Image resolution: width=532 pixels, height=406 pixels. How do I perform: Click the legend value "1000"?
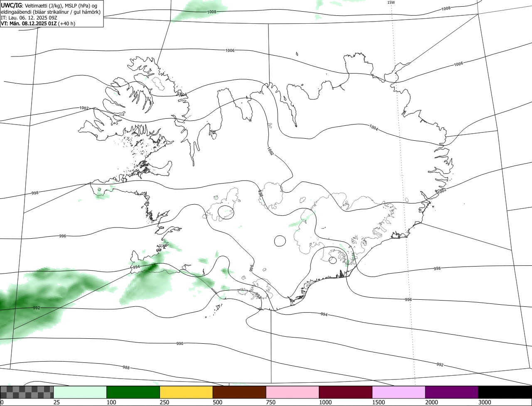click(325, 402)
